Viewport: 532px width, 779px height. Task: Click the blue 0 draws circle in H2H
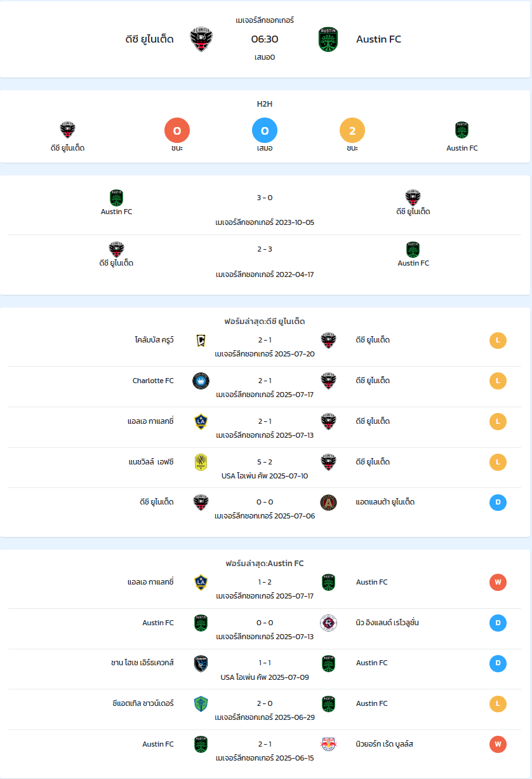265,131
